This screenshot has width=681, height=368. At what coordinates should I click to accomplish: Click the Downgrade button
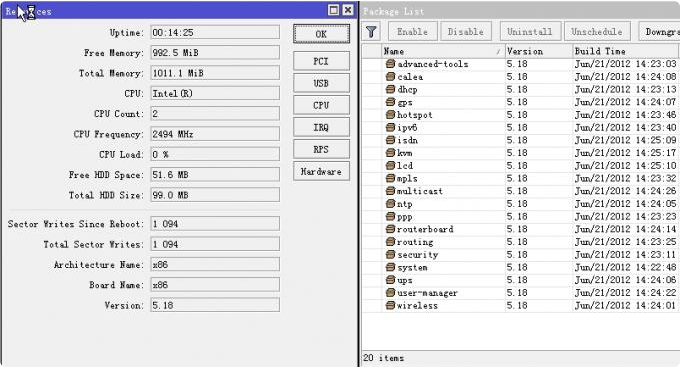[659, 32]
